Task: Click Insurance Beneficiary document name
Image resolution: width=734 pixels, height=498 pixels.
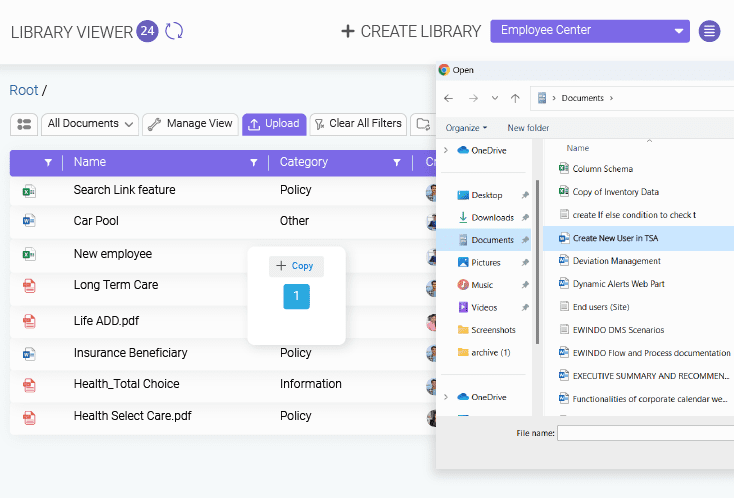Action: [x=130, y=352]
